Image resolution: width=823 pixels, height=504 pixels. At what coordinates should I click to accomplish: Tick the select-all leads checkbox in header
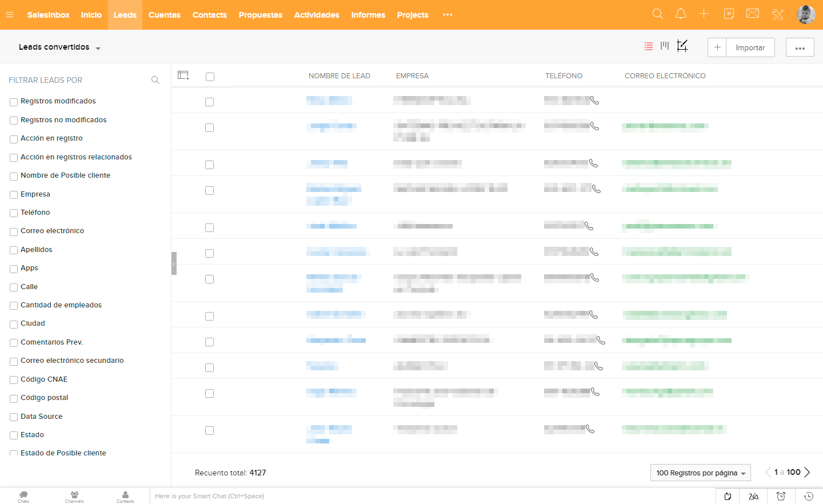(x=210, y=77)
